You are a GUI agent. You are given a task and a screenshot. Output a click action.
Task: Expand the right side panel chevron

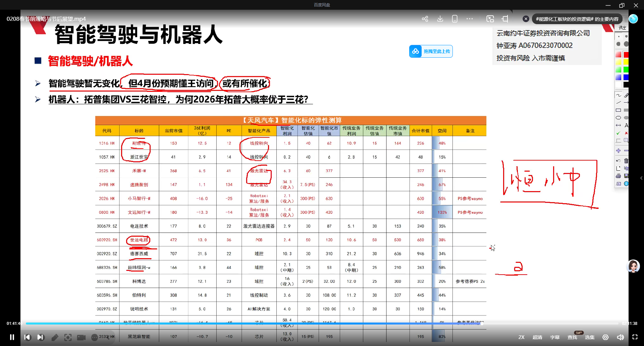pyautogui.click(x=641, y=178)
